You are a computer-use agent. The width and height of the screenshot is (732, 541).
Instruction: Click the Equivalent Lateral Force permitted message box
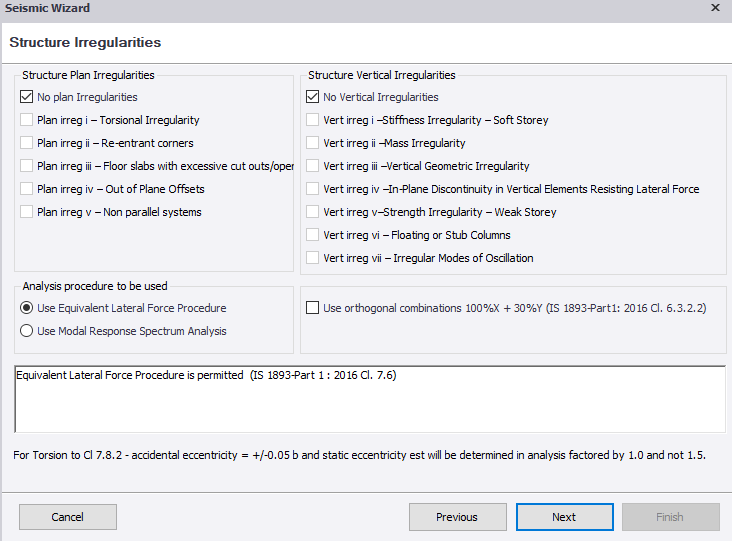(x=370, y=399)
